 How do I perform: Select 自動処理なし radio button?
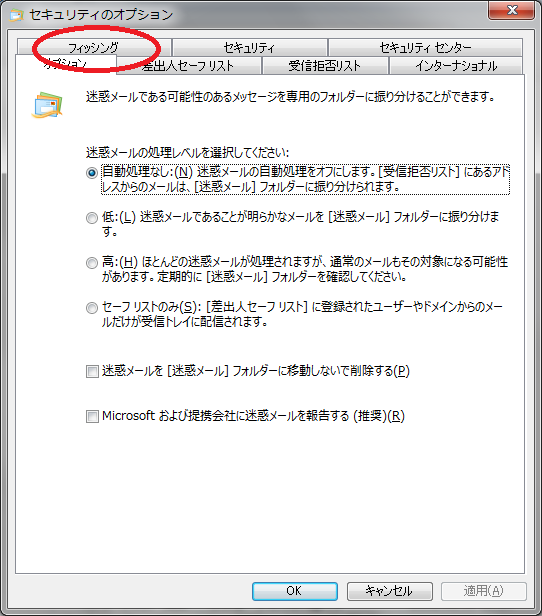(92, 173)
